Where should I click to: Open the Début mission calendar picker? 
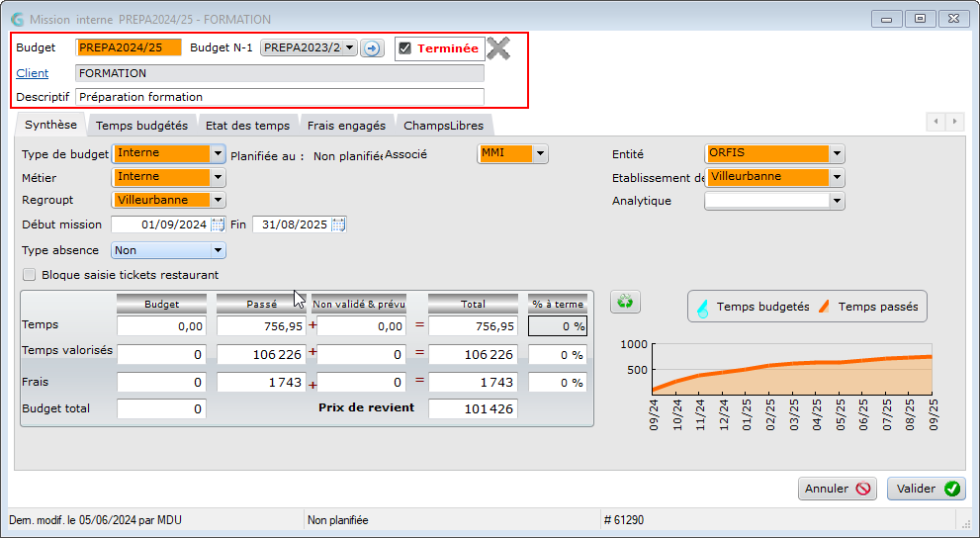point(218,224)
